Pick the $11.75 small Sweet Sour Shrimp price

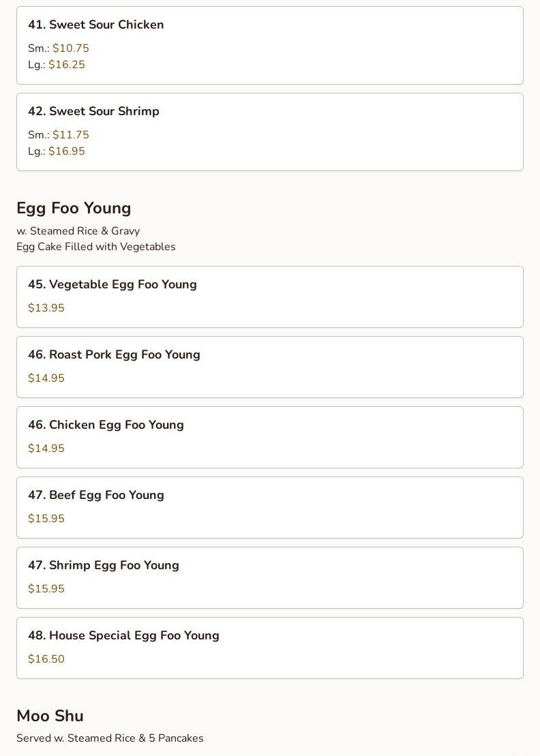click(70, 135)
